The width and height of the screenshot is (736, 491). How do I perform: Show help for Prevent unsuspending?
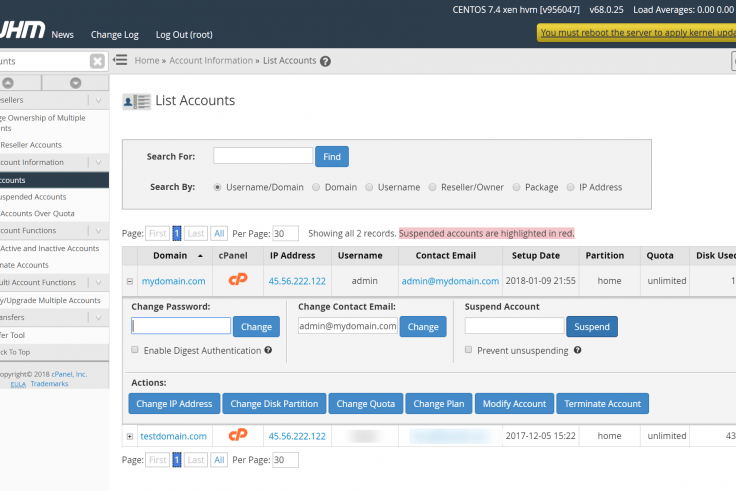(x=577, y=350)
